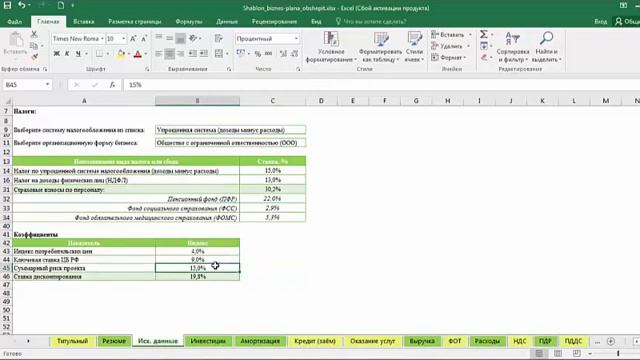Click the Merge and Center icon

[x=219, y=53]
